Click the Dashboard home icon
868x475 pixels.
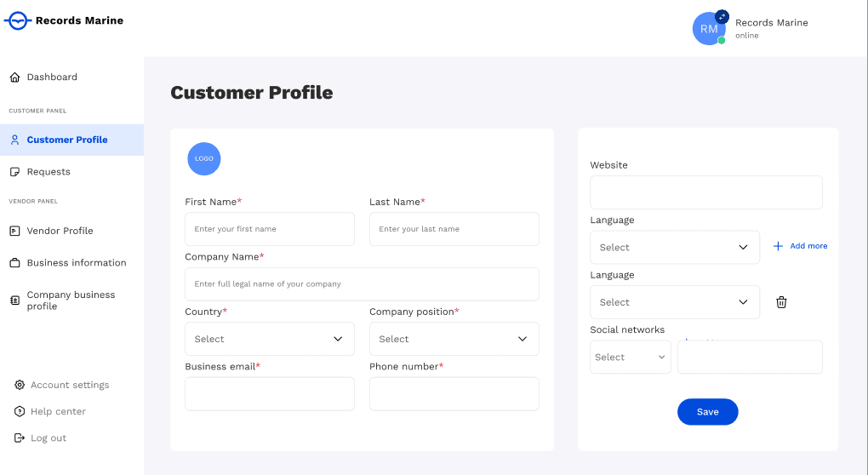pyautogui.click(x=14, y=77)
